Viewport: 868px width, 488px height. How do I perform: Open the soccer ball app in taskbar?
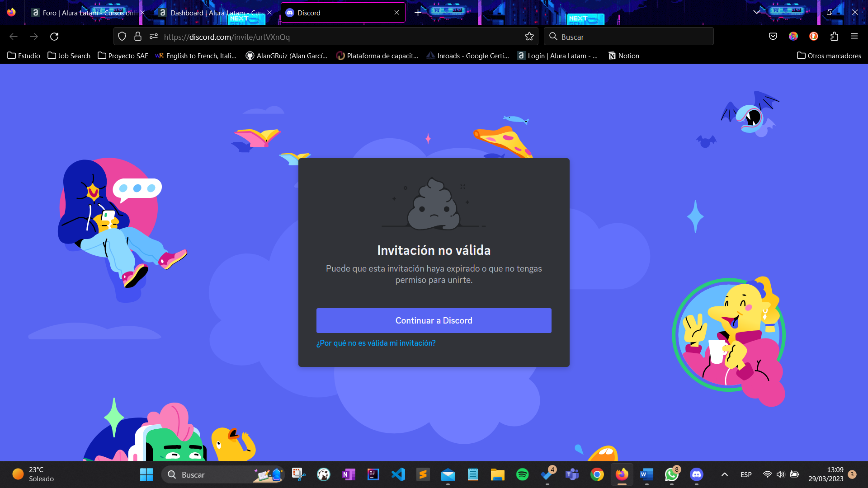[324, 474]
